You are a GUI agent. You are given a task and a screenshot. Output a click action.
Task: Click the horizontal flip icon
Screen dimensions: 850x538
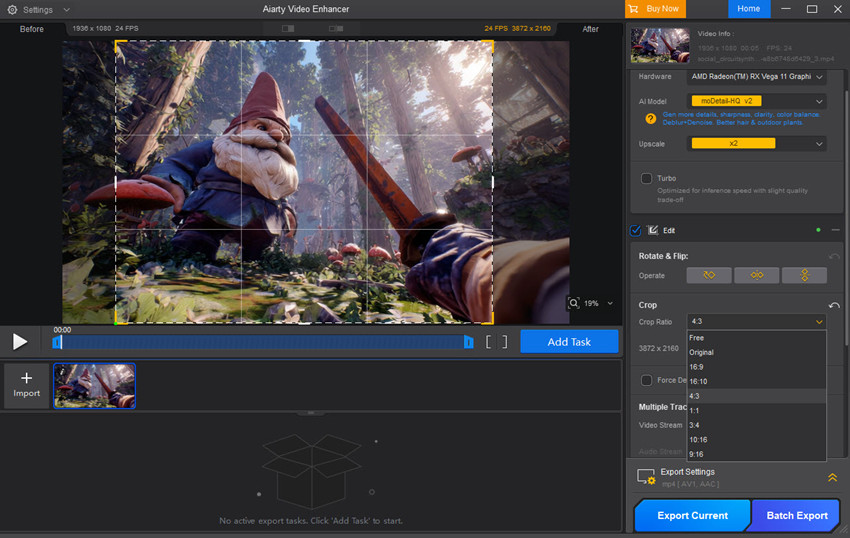[x=757, y=276]
